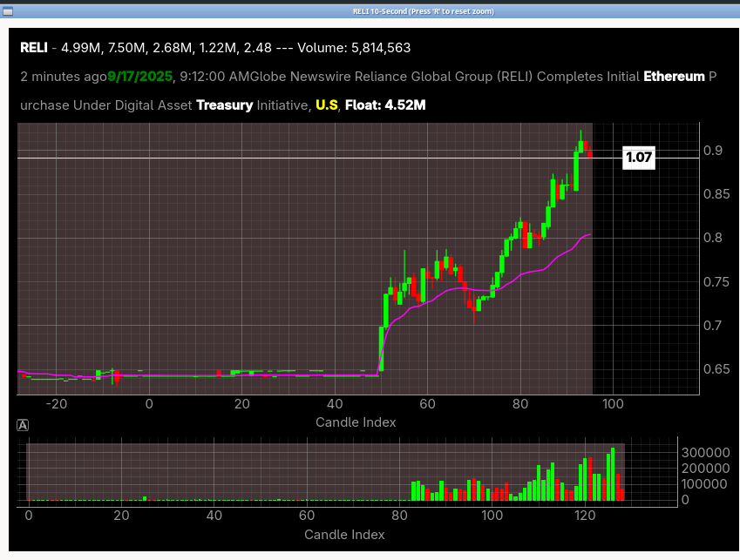Click the '2 minutes ago' news timestamp

pyautogui.click(x=64, y=77)
